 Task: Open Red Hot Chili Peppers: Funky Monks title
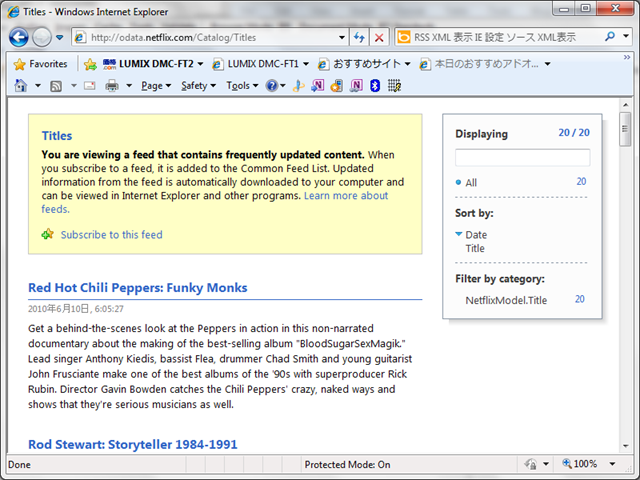[137, 288]
